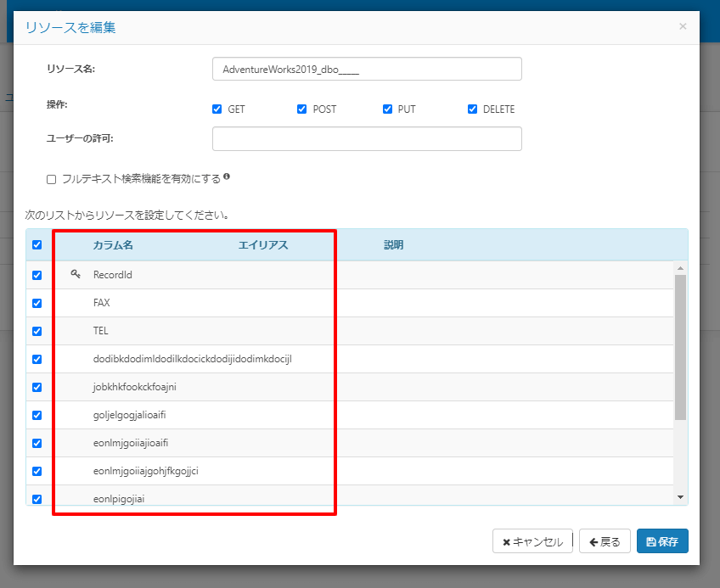Uncheck the RecordId column checkbox

(37, 275)
